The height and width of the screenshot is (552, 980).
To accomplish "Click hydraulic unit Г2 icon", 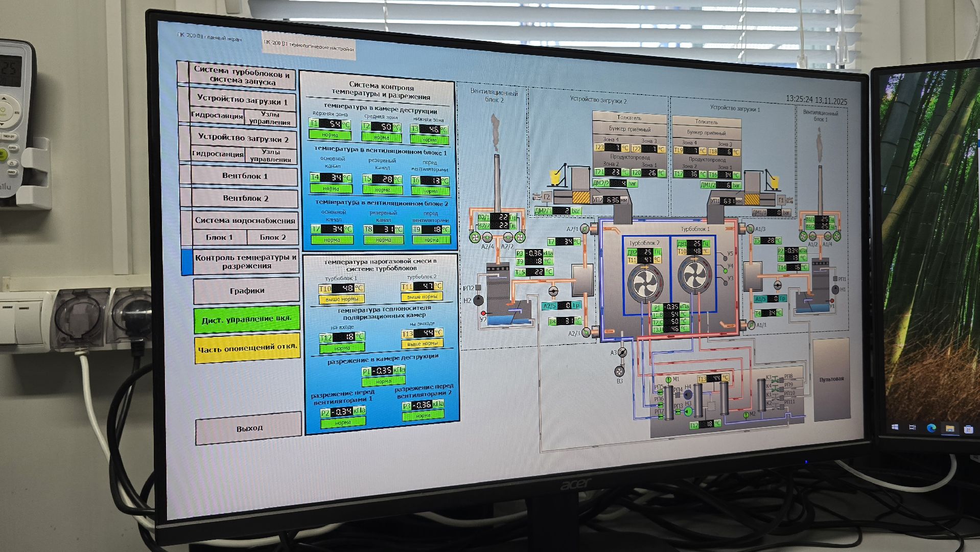I will (x=546, y=197).
